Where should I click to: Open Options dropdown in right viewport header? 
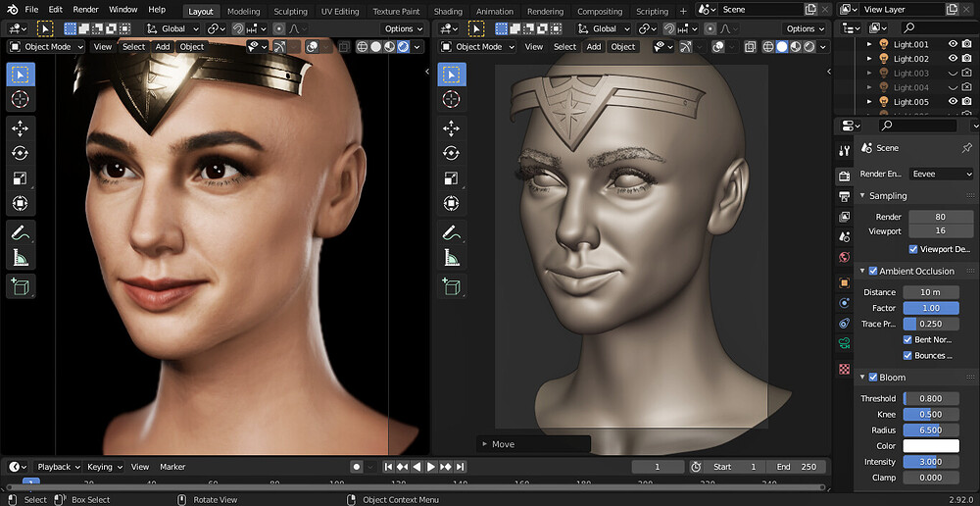(x=805, y=28)
